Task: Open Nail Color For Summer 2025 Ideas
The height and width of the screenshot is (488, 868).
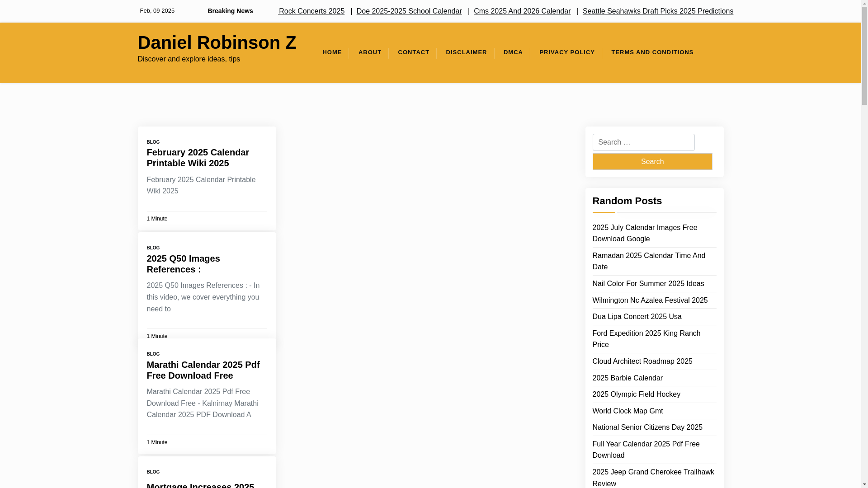Action: [648, 284]
